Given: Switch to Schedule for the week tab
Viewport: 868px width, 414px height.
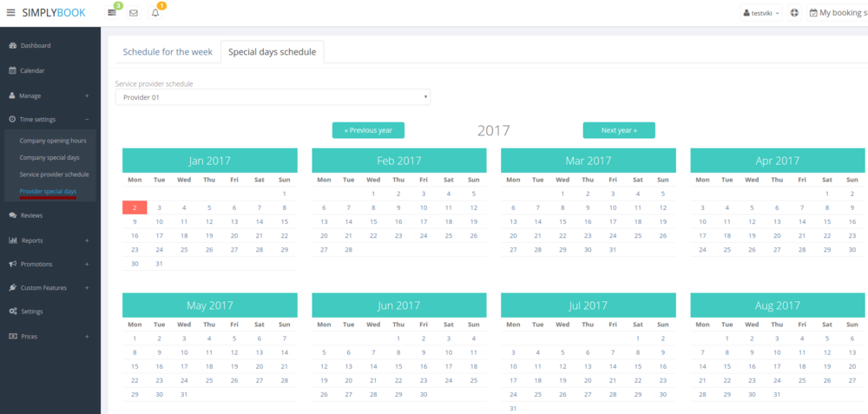Looking at the screenshot, I should click(168, 52).
